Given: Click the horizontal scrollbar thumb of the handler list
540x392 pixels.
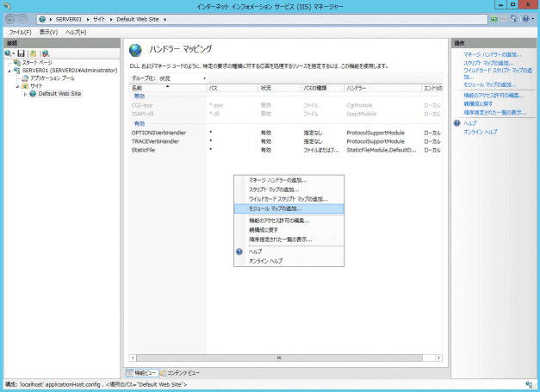Looking at the screenshot, I should pos(279,358).
